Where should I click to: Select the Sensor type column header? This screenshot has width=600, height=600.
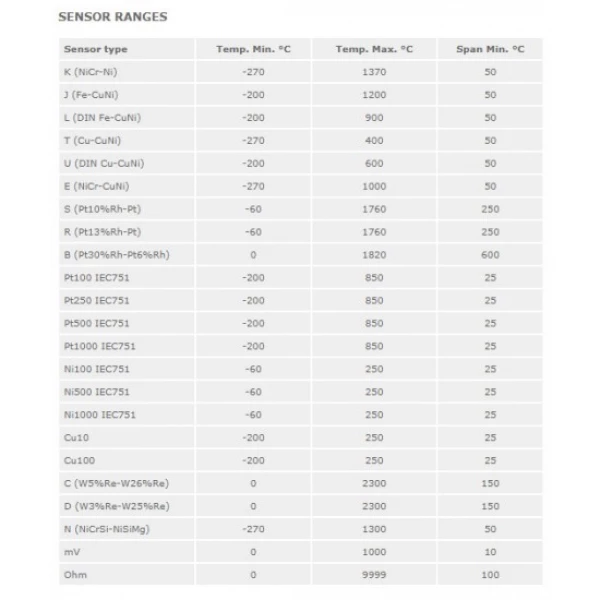tap(95, 49)
